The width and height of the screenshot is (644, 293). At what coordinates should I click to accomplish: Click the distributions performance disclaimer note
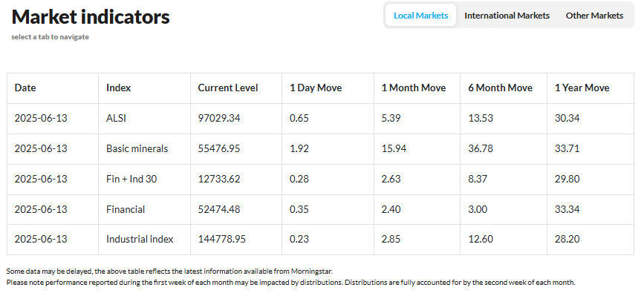(290, 283)
